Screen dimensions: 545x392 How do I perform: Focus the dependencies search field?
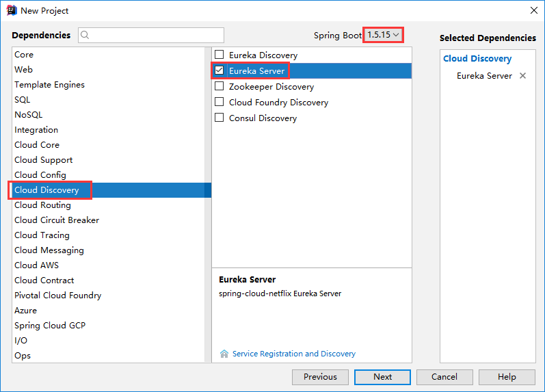tap(151, 35)
